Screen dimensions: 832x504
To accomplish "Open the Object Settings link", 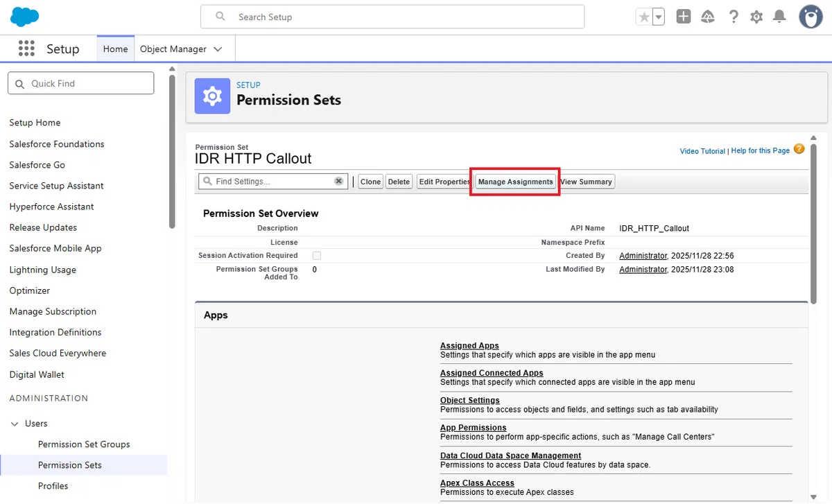I will click(470, 401).
